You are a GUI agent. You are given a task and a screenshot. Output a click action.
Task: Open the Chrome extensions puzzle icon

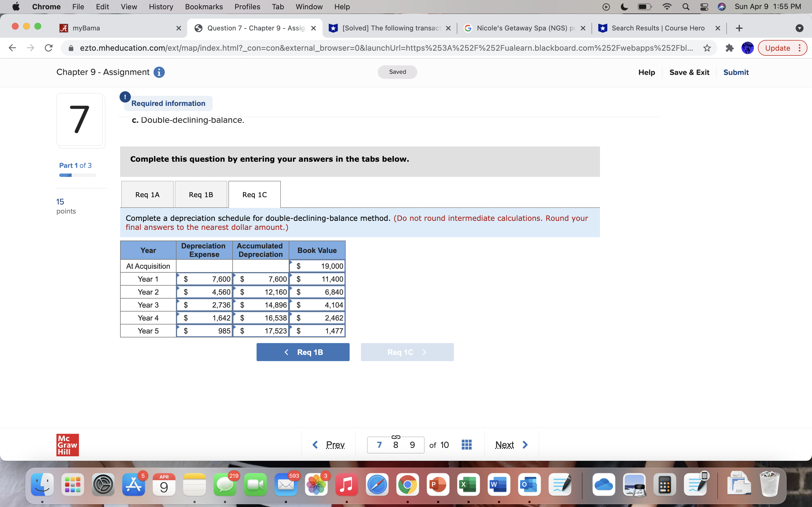[x=730, y=48]
